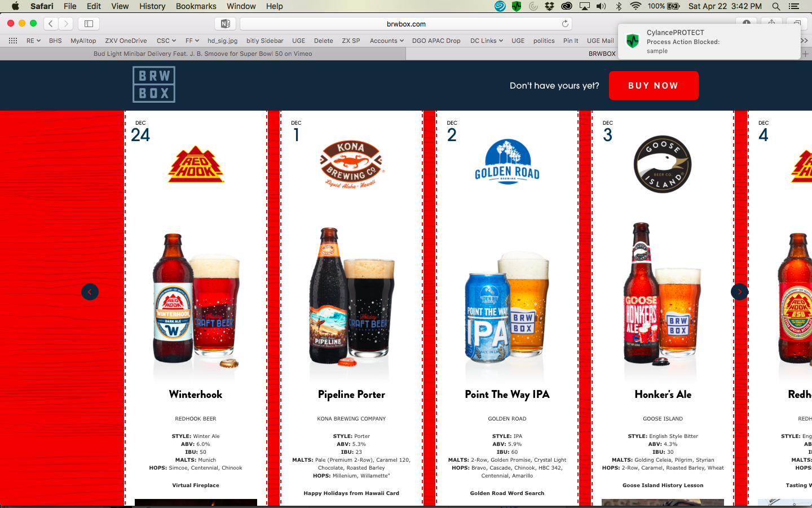This screenshot has width=812, height=508.
Task: Open the Bookmarks menu
Action: click(x=196, y=6)
